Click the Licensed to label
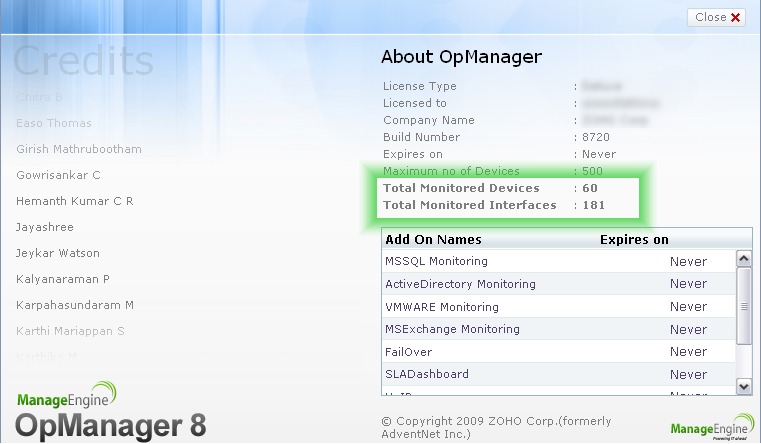The width and height of the screenshot is (761, 444). click(414, 103)
